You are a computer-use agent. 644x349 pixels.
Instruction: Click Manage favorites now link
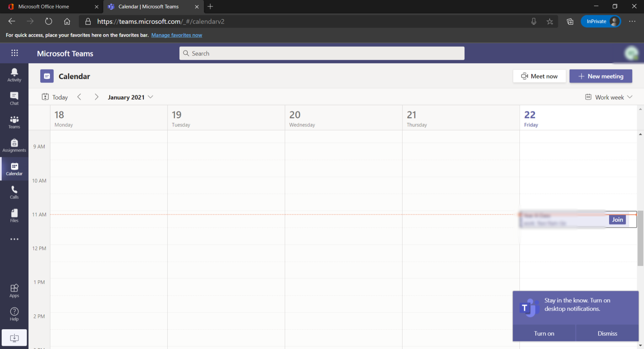(x=177, y=35)
